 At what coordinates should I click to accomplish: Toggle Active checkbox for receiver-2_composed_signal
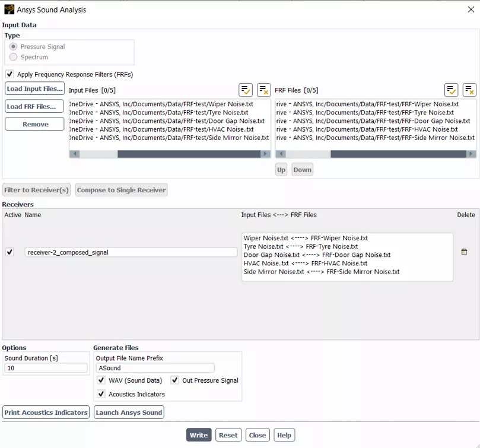pyautogui.click(x=10, y=252)
